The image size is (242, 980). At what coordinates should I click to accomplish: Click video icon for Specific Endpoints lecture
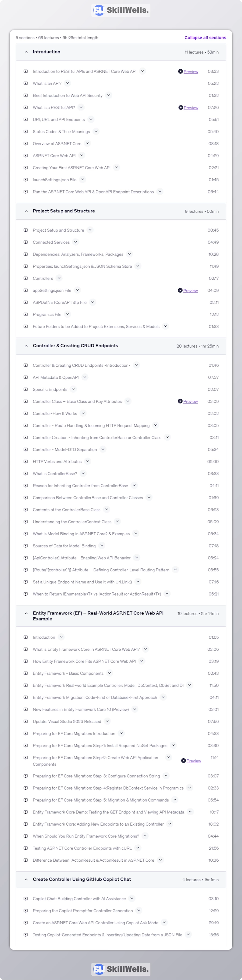26,390
